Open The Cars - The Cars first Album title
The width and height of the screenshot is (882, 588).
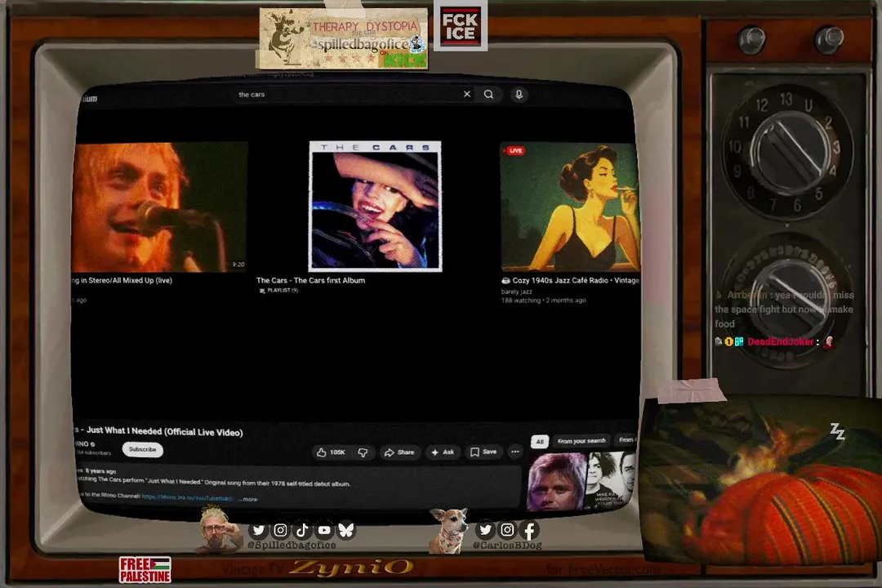click(x=310, y=280)
